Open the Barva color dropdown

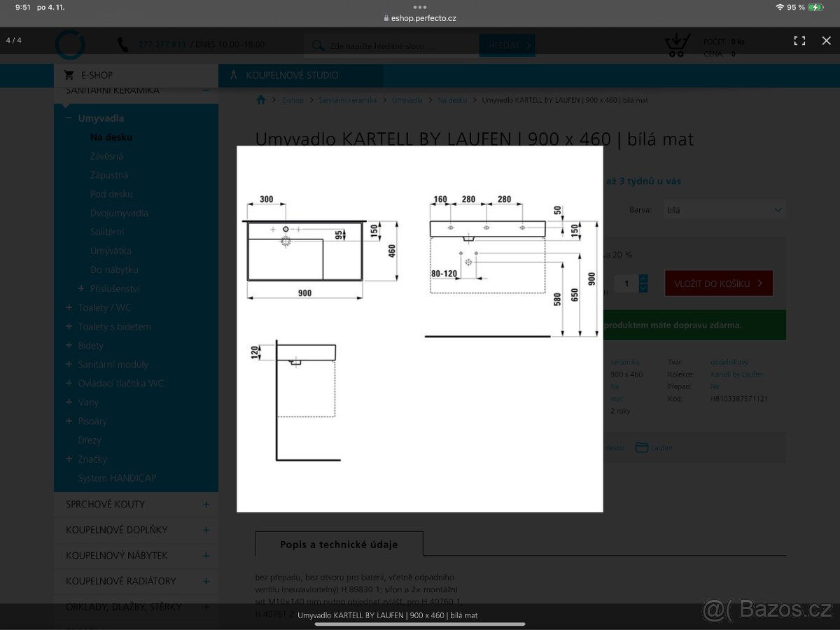tap(724, 210)
